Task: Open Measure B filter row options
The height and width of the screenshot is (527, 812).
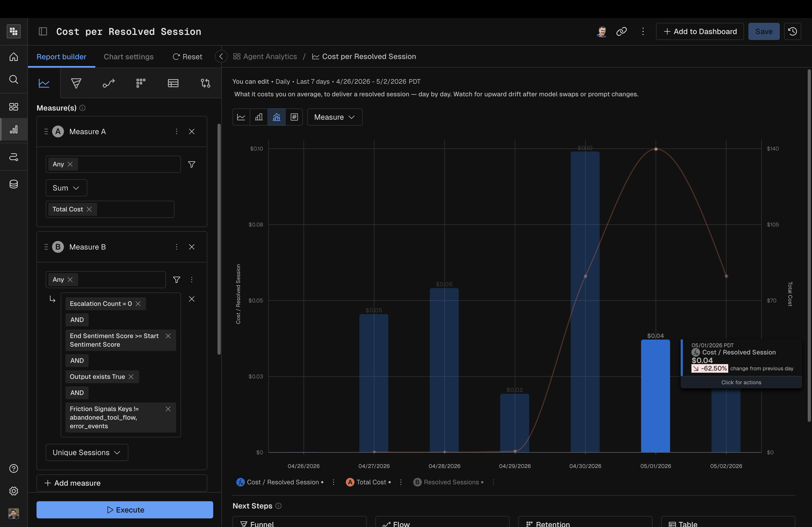Action: click(x=192, y=280)
